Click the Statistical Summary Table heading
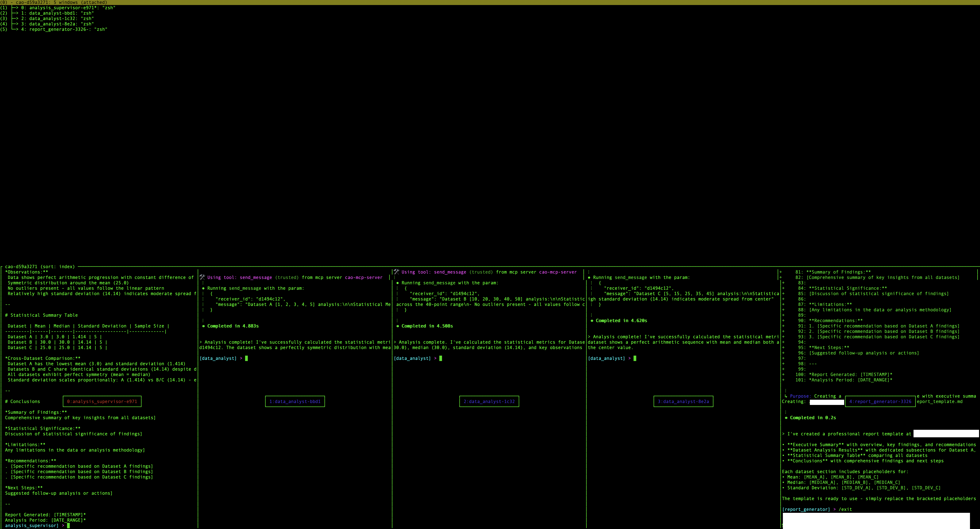Viewport: 980px width, 529px height. (x=41, y=315)
